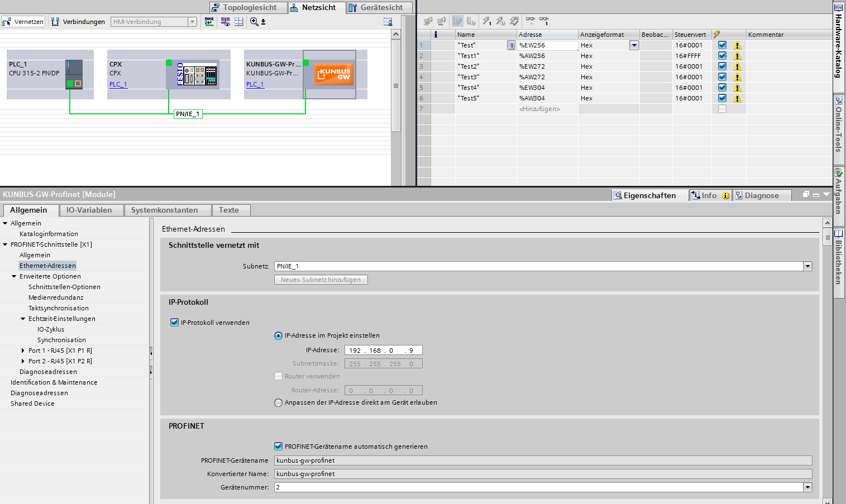Click the network overview eye icon
This screenshot has width=846, height=504.
[225, 22]
